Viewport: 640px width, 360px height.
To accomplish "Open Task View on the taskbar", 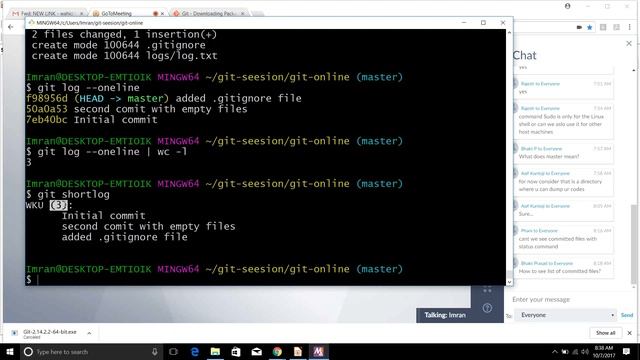I will (x=173, y=351).
